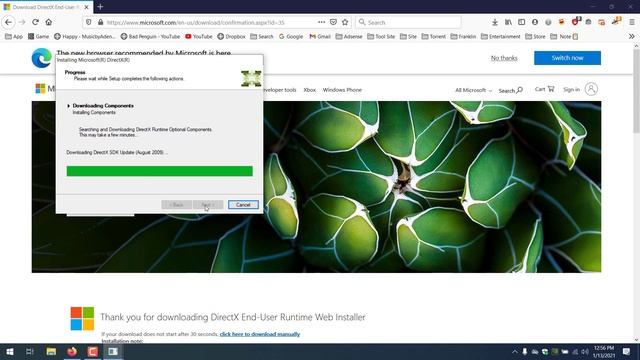This screenshot has height=360, width=640.
Task: Open the Adsense bookmarks folder
Action: [x=349, y=36]
